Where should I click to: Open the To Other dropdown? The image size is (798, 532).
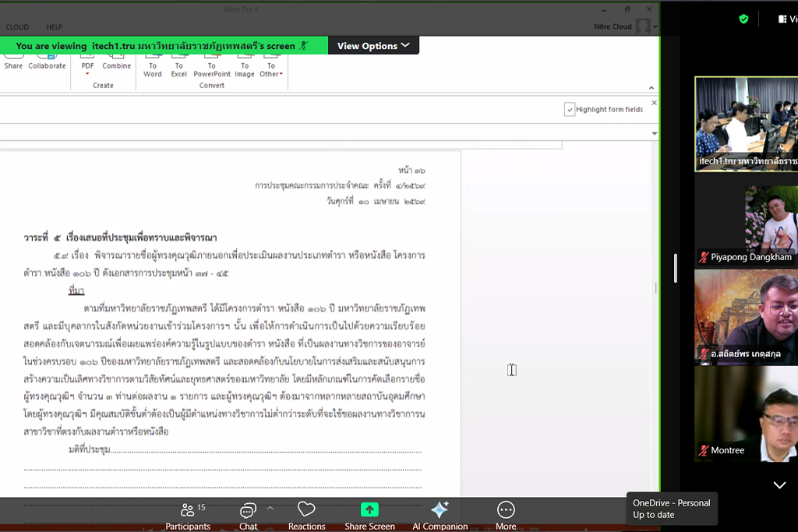(x=270, y=70)
